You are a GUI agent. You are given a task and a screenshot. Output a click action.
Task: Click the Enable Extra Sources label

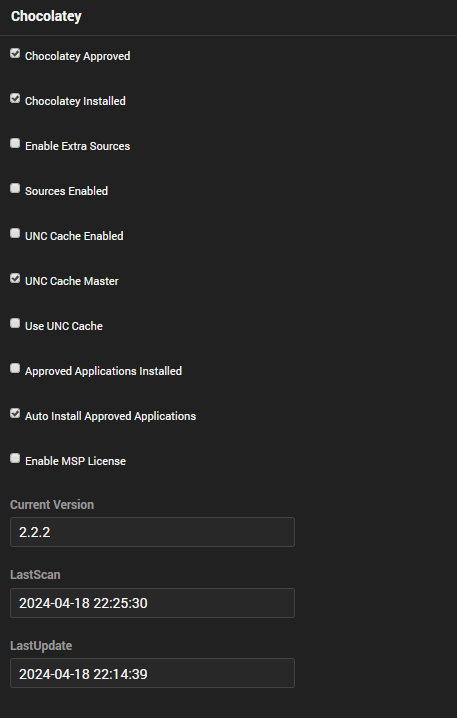[77, 146]
